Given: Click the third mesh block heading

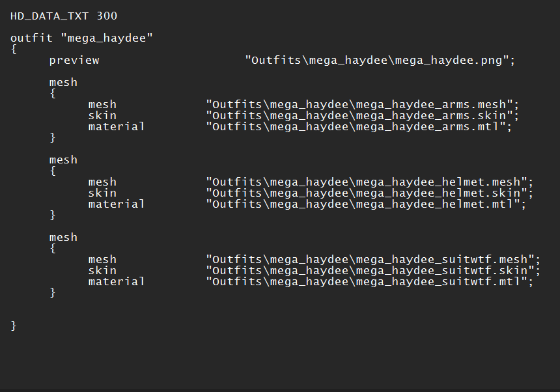Looking at the screenshot, I should coord(63,237).
